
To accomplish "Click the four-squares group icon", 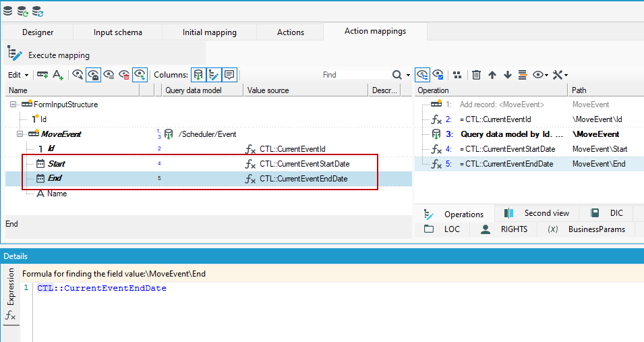I will click(457, 75).
